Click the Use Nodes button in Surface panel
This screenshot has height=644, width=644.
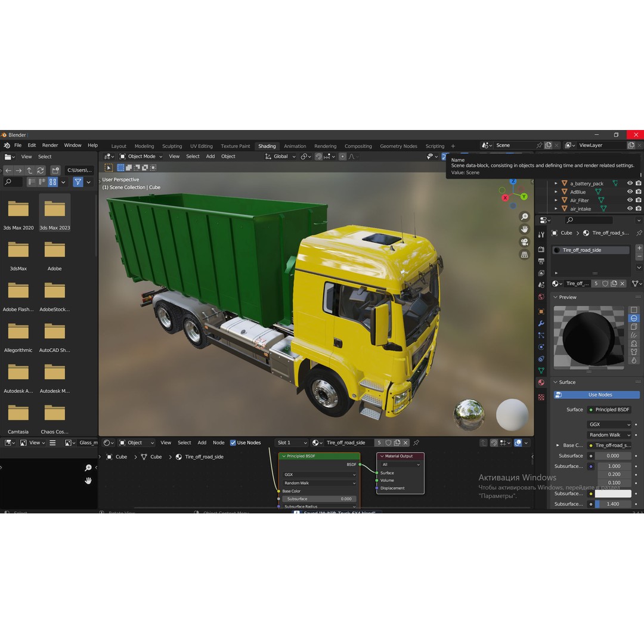(596, 394)
